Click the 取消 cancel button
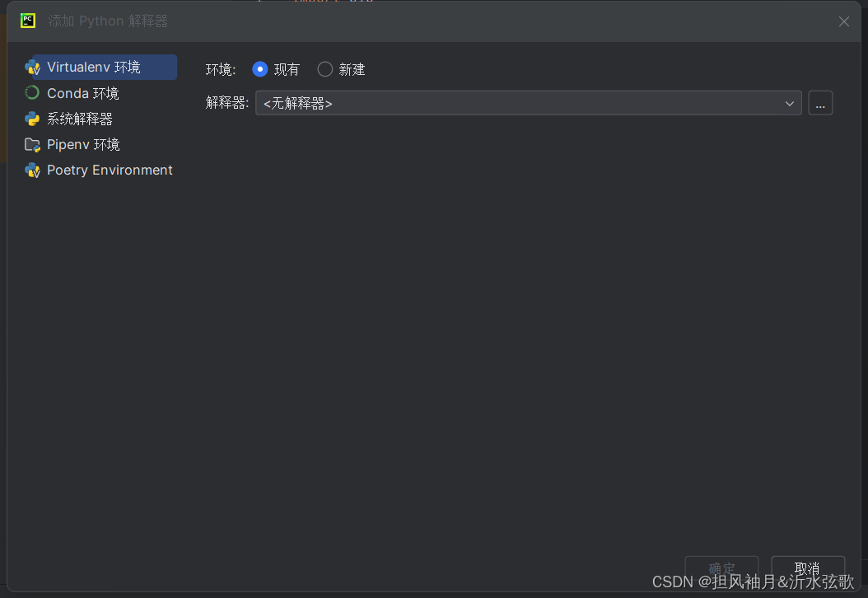 808,568
